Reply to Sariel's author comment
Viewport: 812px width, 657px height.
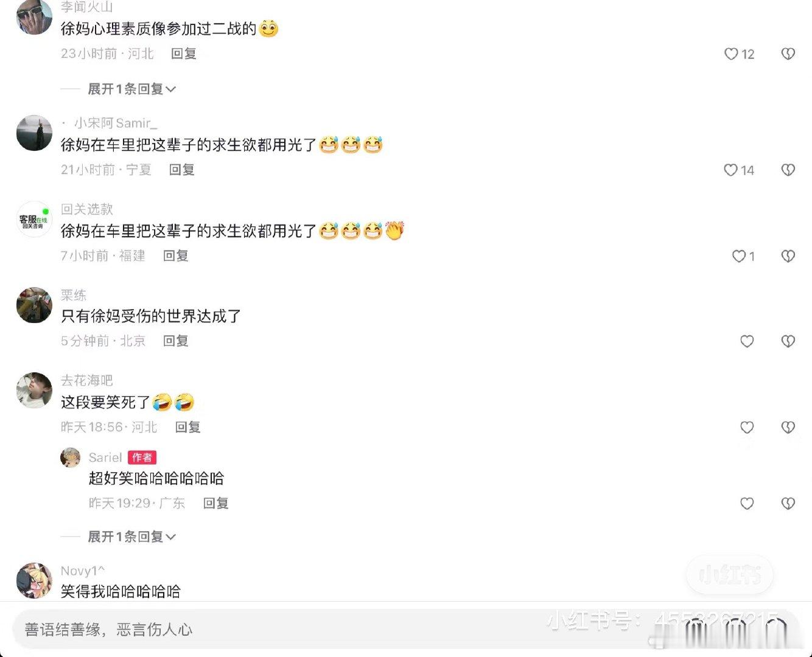click(x=215, y=503)
